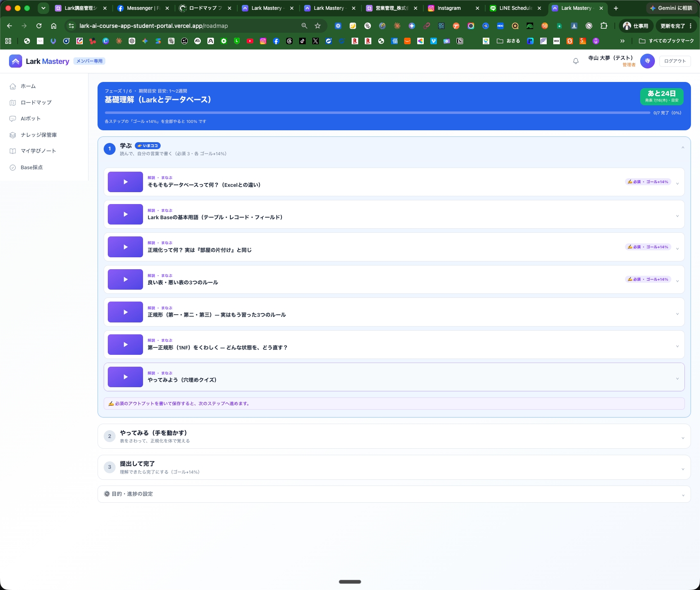Click the browser home icon
The height and width of the screenshot is (590, 700).
tap(54, 26)
